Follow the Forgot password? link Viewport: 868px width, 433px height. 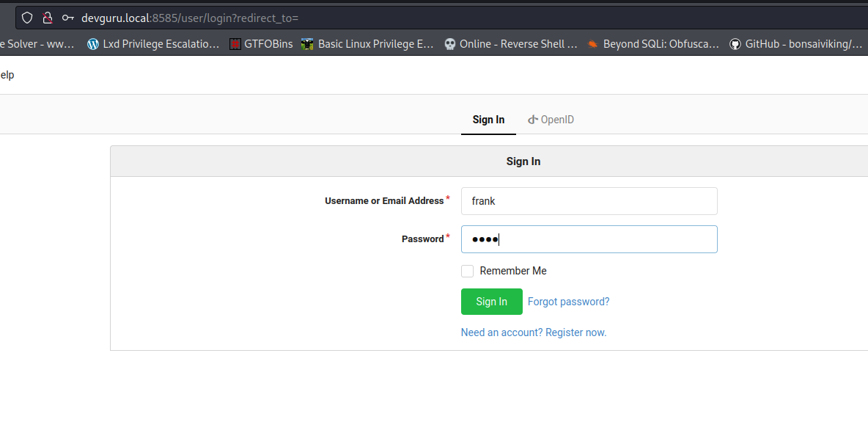[x=568, y=302]
